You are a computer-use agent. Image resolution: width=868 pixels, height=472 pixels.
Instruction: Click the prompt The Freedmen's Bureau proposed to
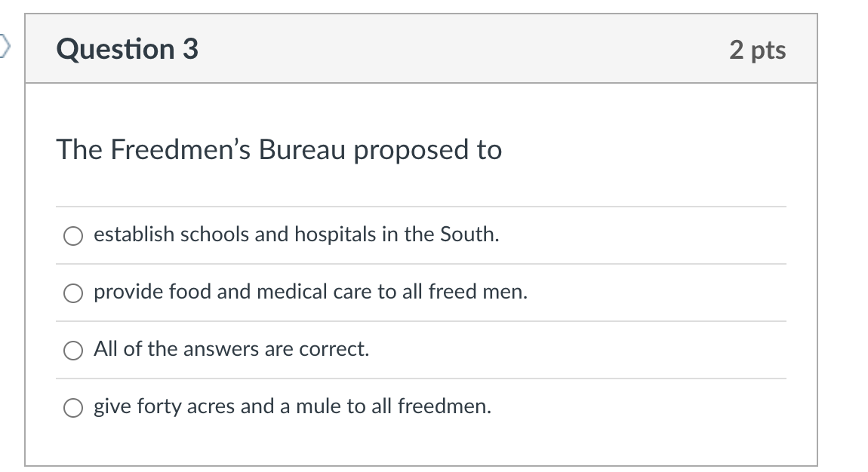coord(279,150)
